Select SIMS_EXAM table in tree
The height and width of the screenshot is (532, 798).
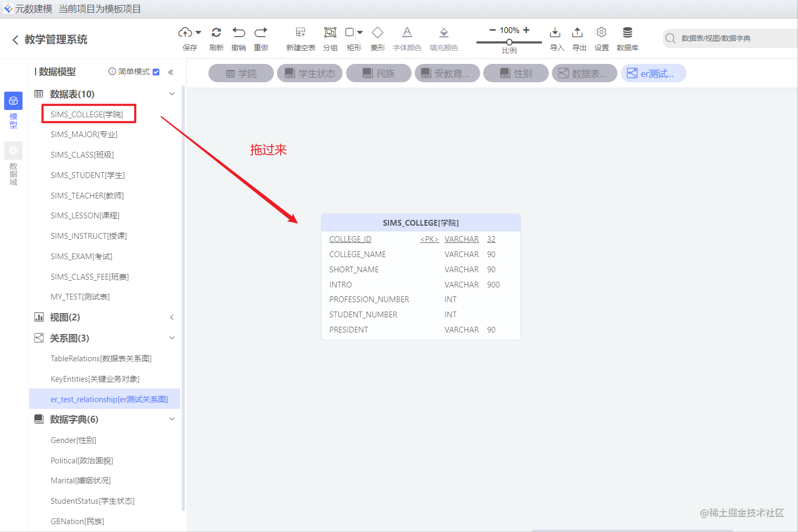pyautogui.click(x=81, y=257)
